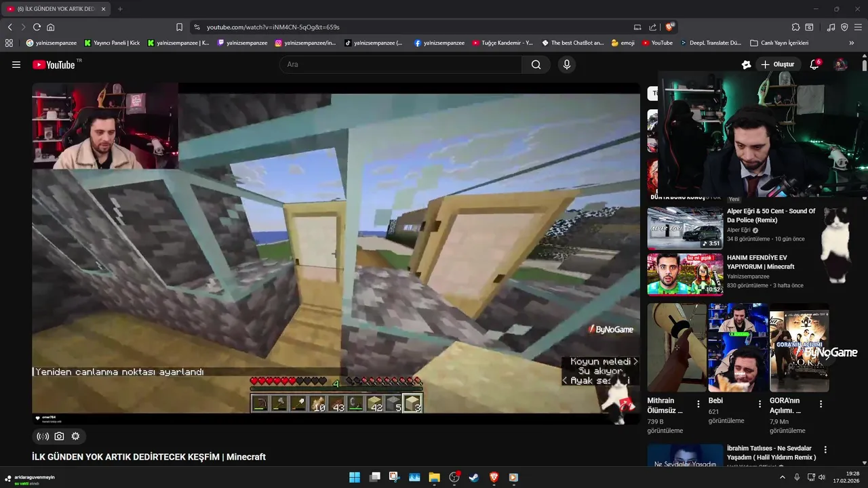Open File Explorer from the taskbar
This screenshot has height=488, width=868.
click(x=434, y=477)
